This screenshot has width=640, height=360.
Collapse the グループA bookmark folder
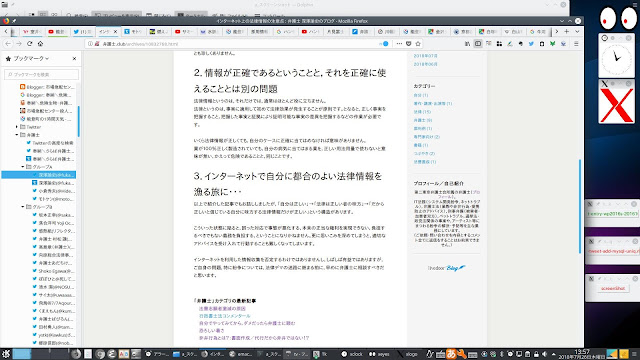point(23,167)
